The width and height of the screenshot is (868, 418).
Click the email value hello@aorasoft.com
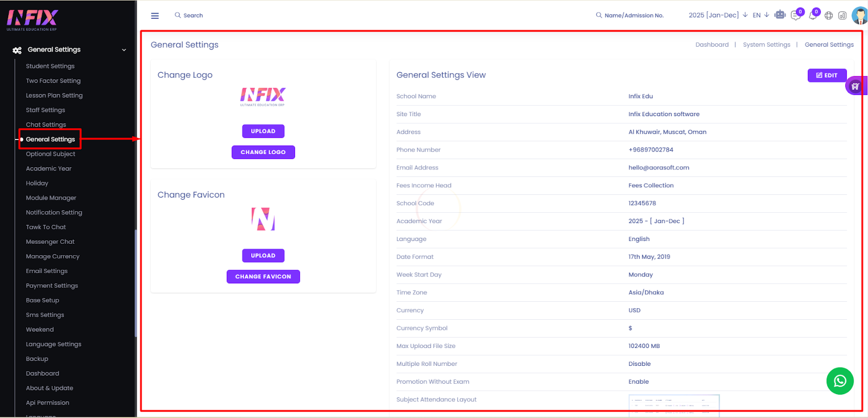coord(659,168)
